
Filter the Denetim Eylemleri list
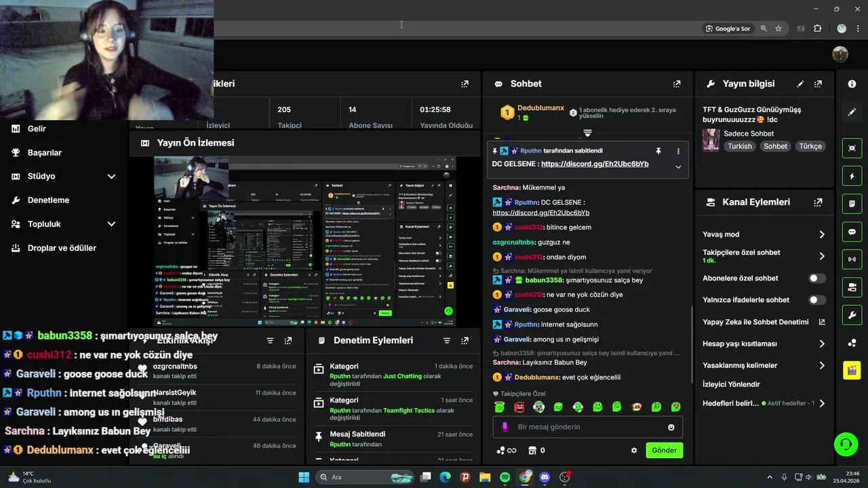coord(447,341)
